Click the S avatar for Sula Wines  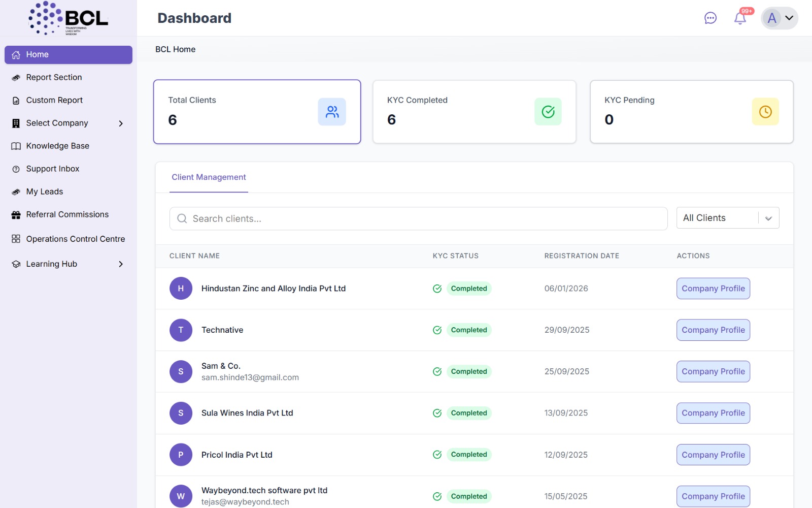(x=181, y=413)
